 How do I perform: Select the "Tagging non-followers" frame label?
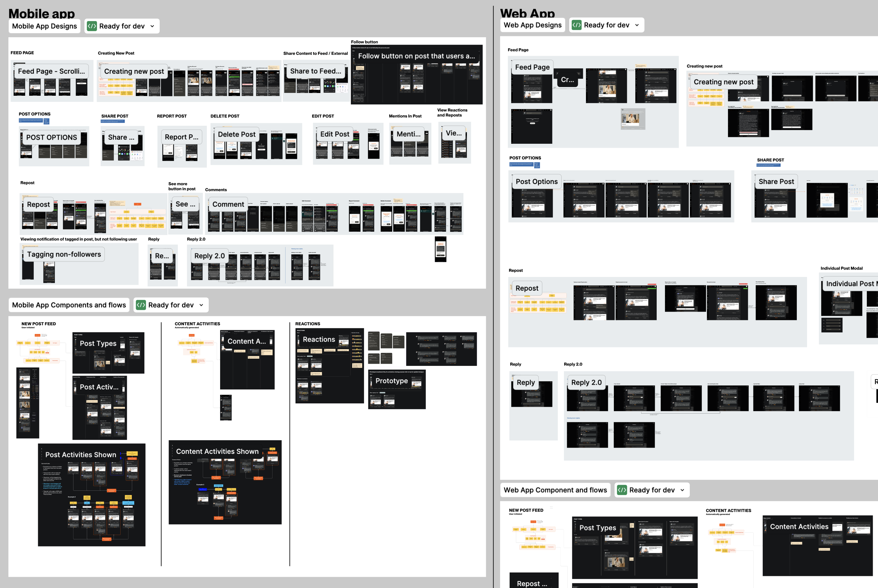[x=64, y=255]
